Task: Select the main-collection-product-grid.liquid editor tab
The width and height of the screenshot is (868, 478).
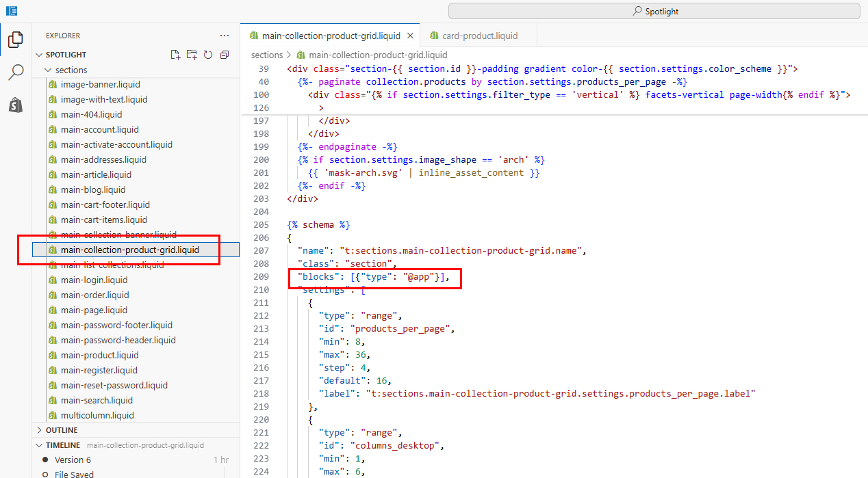Action: coord(332,36)
